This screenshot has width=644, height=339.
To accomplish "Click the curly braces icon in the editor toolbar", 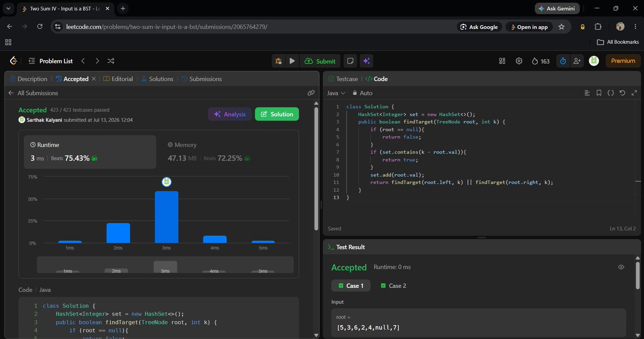I will [611, 93].
